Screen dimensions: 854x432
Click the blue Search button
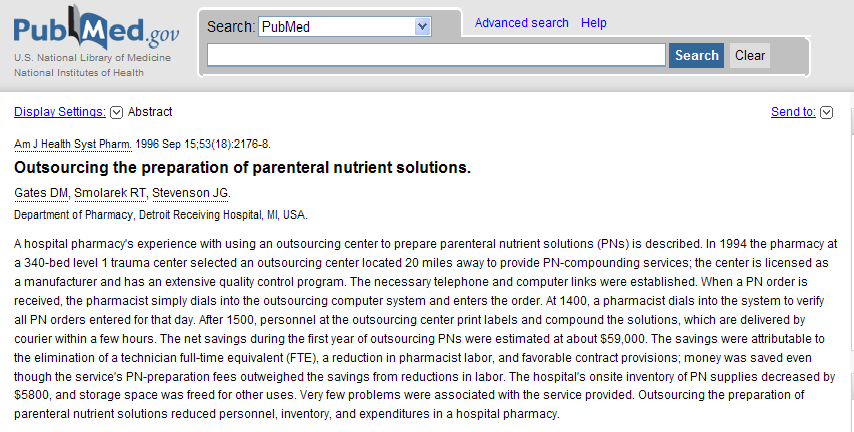tap(697, 56)
